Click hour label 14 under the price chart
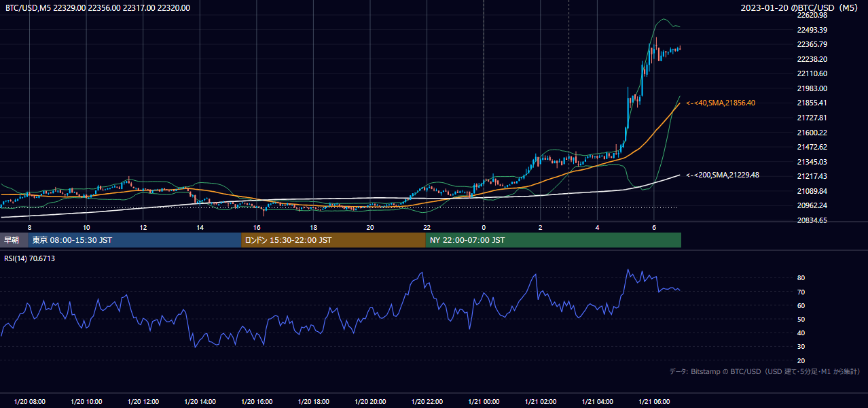This screenshot has height=408, width=868. tap(200, 227)
